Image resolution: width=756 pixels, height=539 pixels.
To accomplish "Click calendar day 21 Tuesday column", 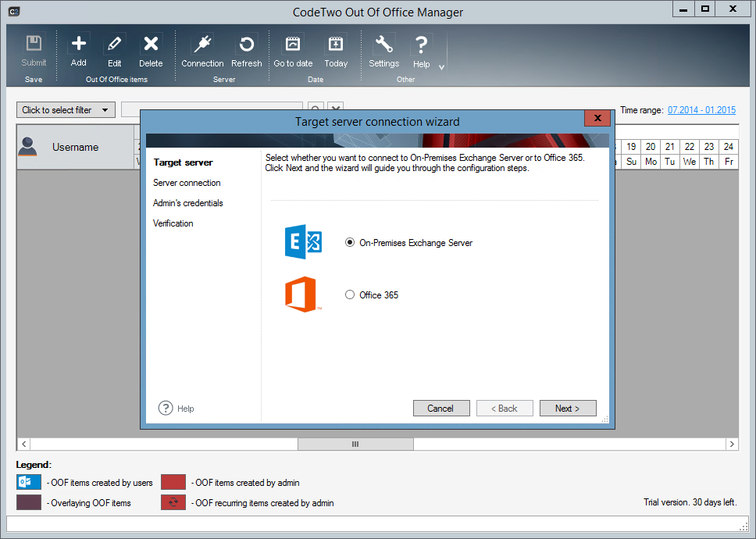I will click(670, 154).
